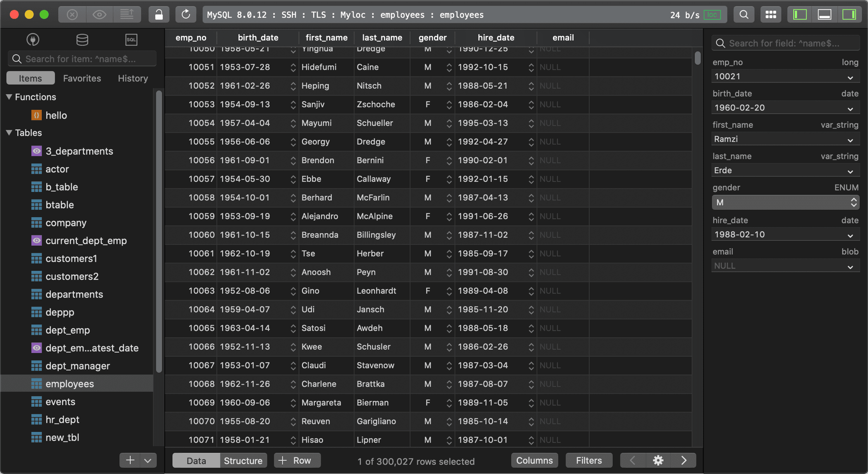Open the gender ENUM dropdown in the right panel

785,202
